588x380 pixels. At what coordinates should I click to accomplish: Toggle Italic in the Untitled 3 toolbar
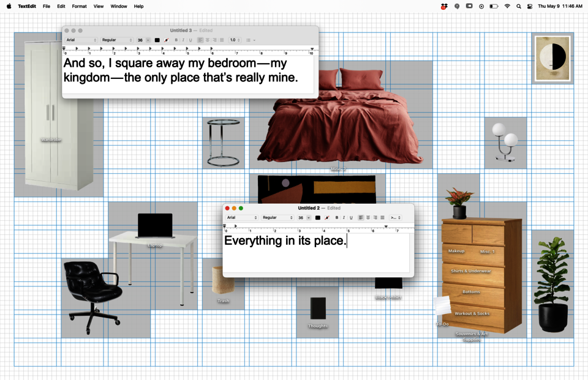point(183,40)
